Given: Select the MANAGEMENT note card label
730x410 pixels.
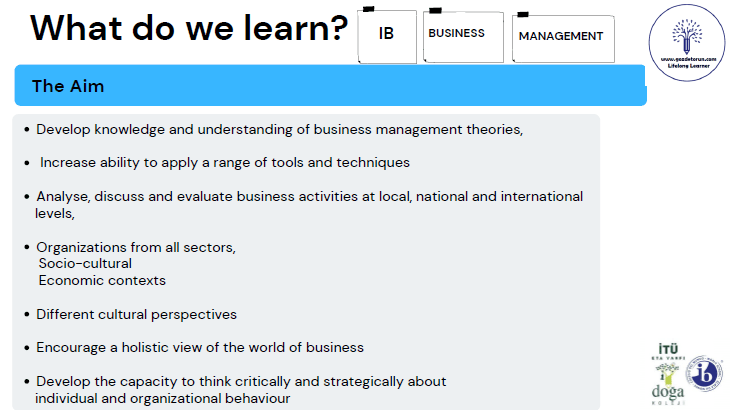Looking at the screenshot, I should [561, 36].
